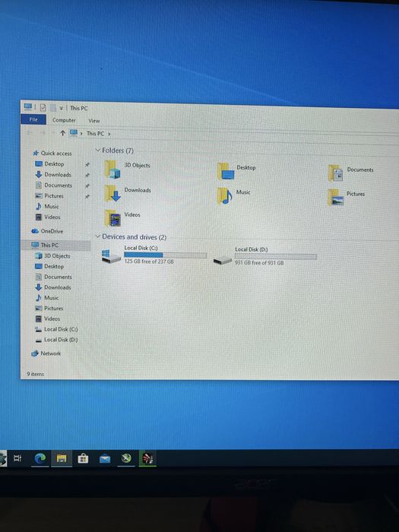Viewport: 399px width, 532px height.
Task: Open the Mail app from the taskbar
Action: coord(105,459)
